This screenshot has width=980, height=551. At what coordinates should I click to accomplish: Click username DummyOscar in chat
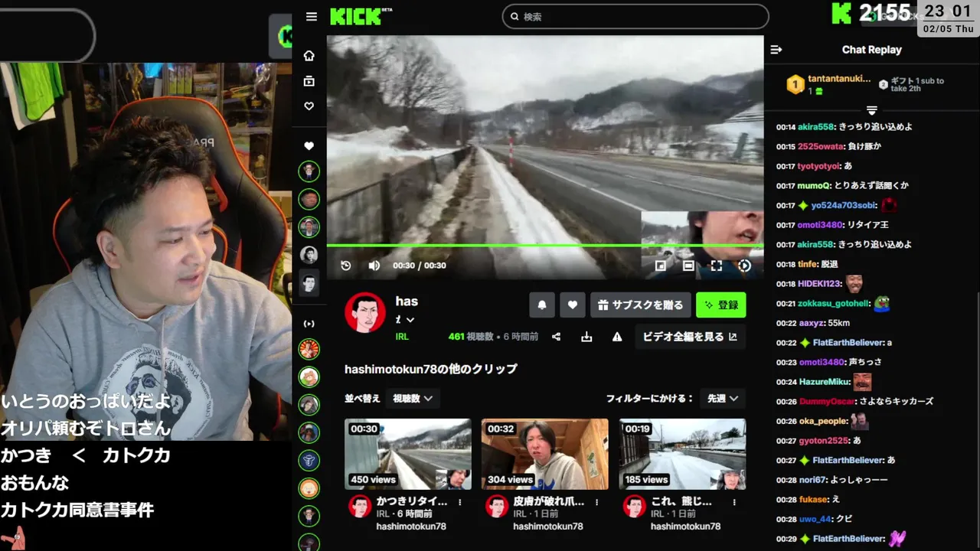click(x=826, y=402)
